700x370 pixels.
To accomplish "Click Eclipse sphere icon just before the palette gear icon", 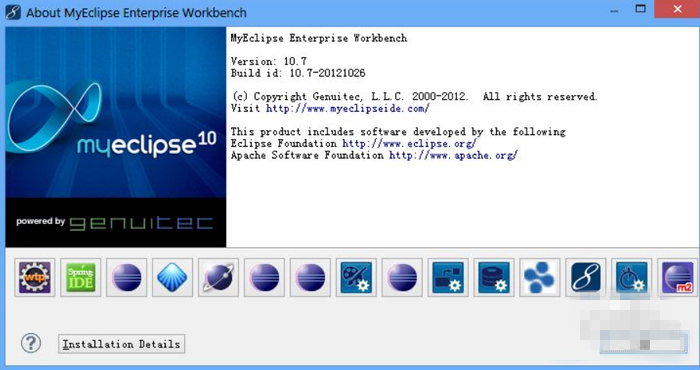I will pos(311,277).
